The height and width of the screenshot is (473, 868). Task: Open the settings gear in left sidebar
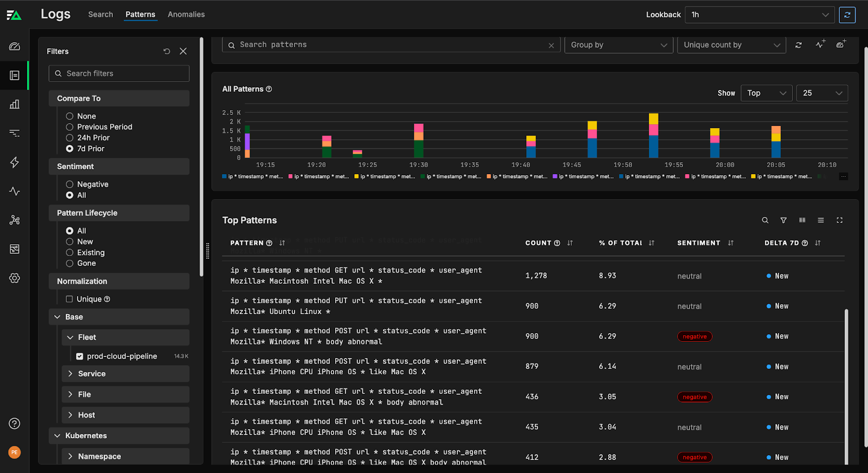pyautogui.click(x=15, y=278)
